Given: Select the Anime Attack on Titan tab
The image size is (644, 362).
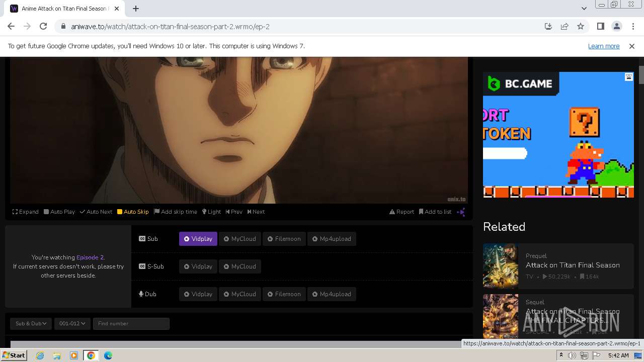Looking at the screenshot, I should tap(65, 9).
